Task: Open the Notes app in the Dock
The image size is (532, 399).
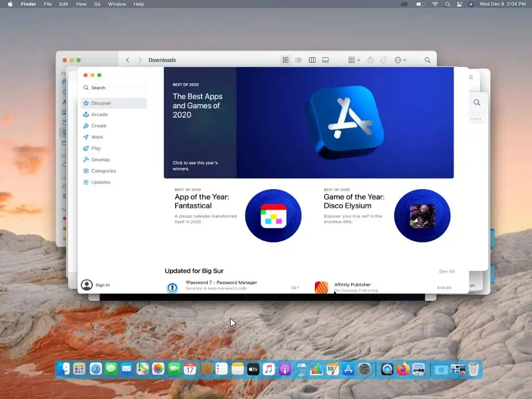Action: [237, 369]
